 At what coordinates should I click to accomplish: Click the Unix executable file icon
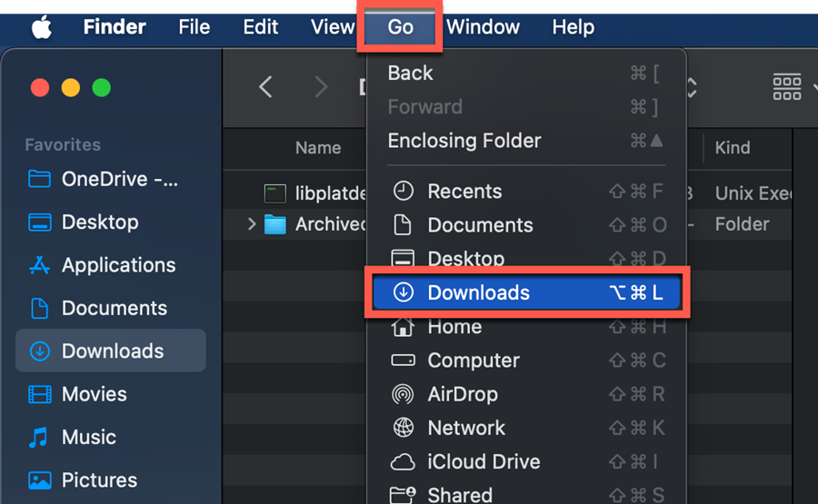coord(274,193)
